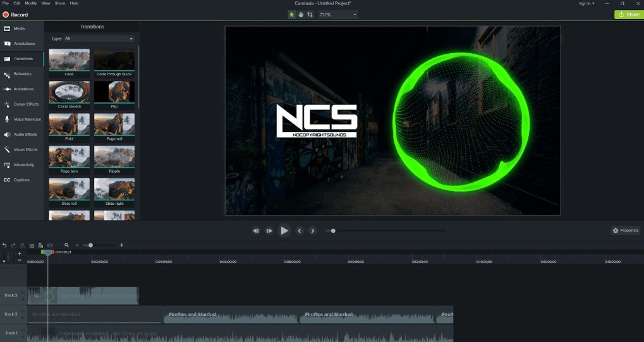The image size is (644, 342).
Task: Choose the Crop tool
Action: tap(310, 15)
